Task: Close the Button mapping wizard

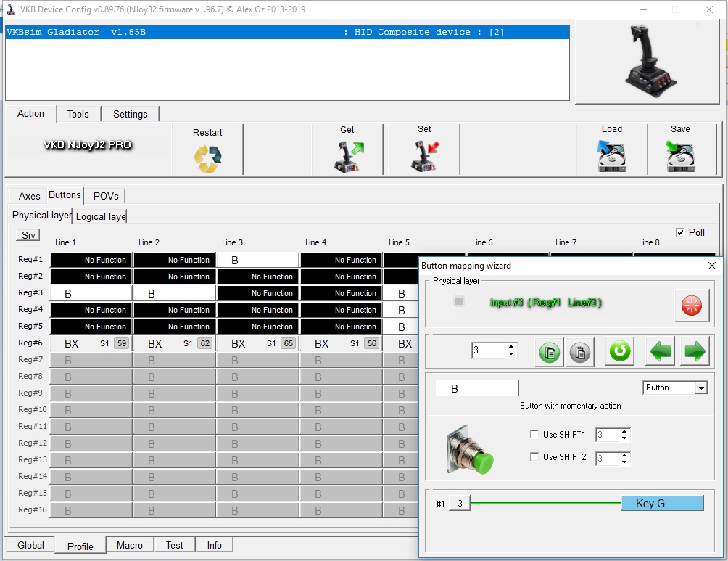Action: (x=712, y=266)
